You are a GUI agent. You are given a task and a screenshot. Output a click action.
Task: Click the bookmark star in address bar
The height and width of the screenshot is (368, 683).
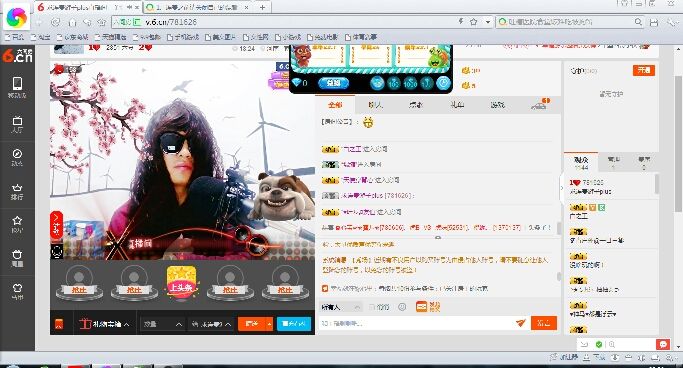pos(473,21)
